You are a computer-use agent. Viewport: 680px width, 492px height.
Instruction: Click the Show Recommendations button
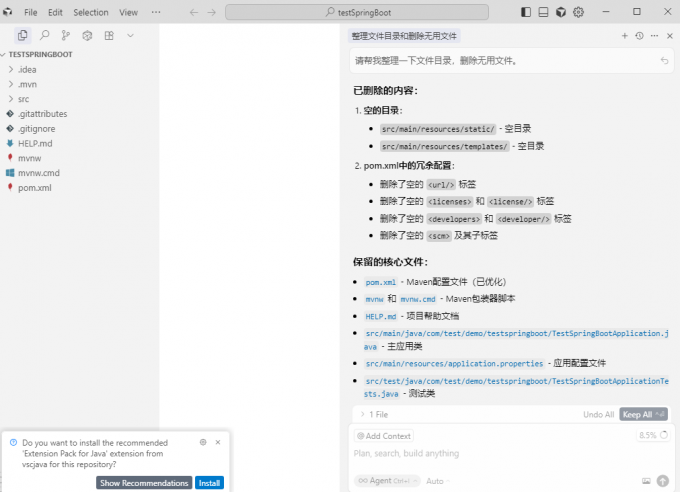144,483
